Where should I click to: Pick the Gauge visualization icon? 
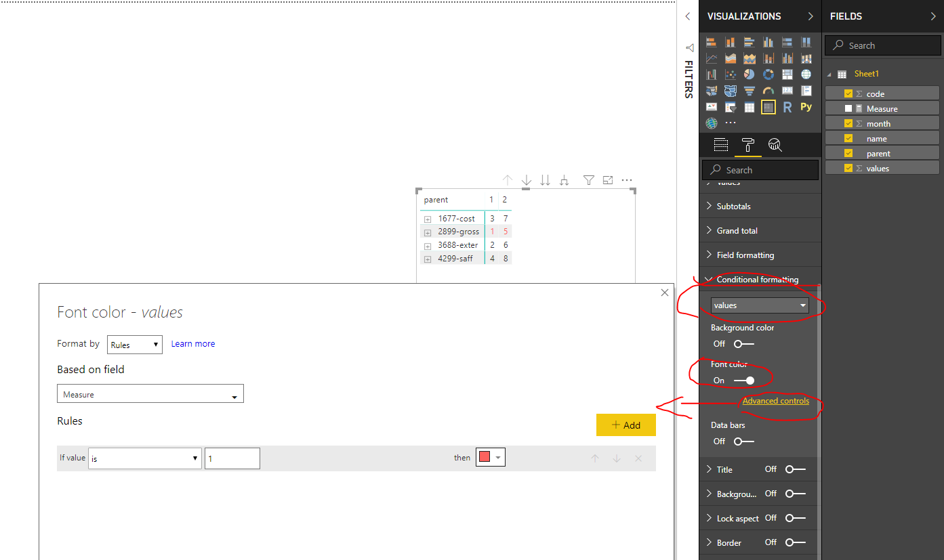tap(768, 91)
